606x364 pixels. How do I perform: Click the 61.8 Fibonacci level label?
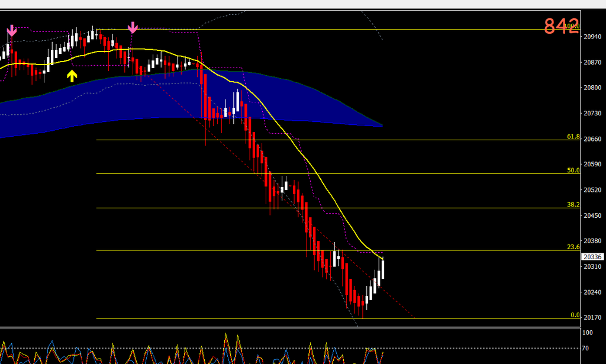coord(573,136)
